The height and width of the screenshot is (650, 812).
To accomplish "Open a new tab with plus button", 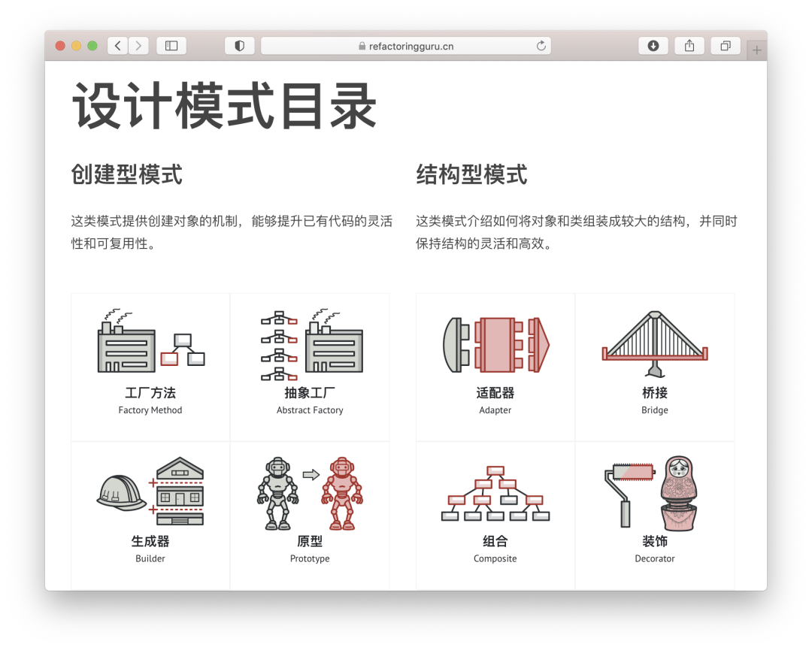I will pyautogui.click(x=756, y=50).
